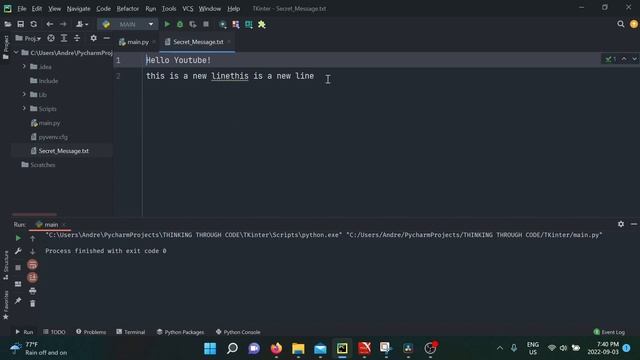The width and height of the screenshot is (640, 360).
Task: Open Firefox from the taskbar
Action: point(276,348)
